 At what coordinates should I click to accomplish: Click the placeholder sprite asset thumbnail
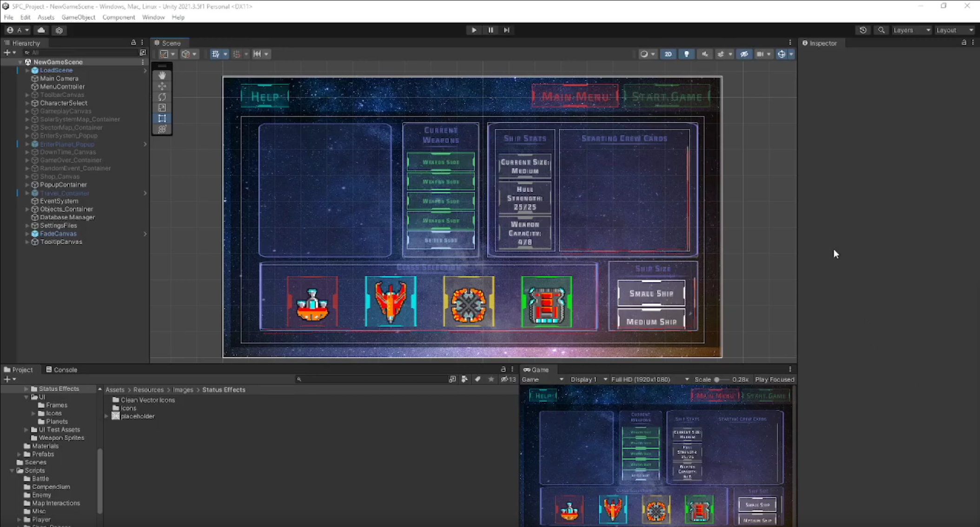point(116,416)
